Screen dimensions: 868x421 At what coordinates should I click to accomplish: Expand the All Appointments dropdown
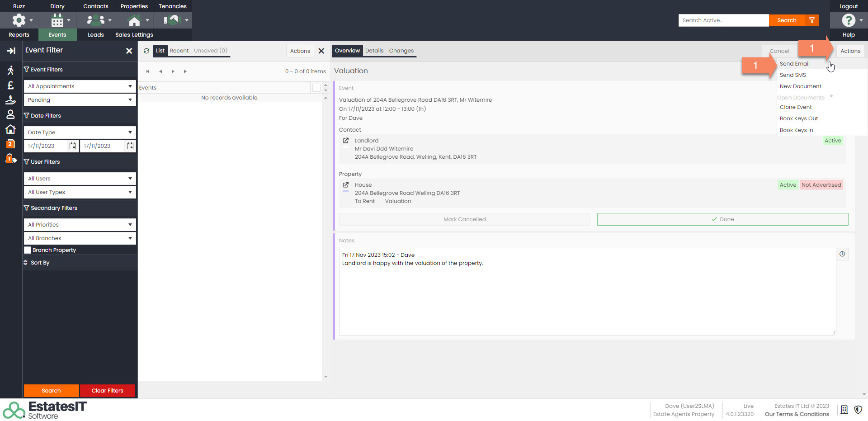(x=80, y=86)
